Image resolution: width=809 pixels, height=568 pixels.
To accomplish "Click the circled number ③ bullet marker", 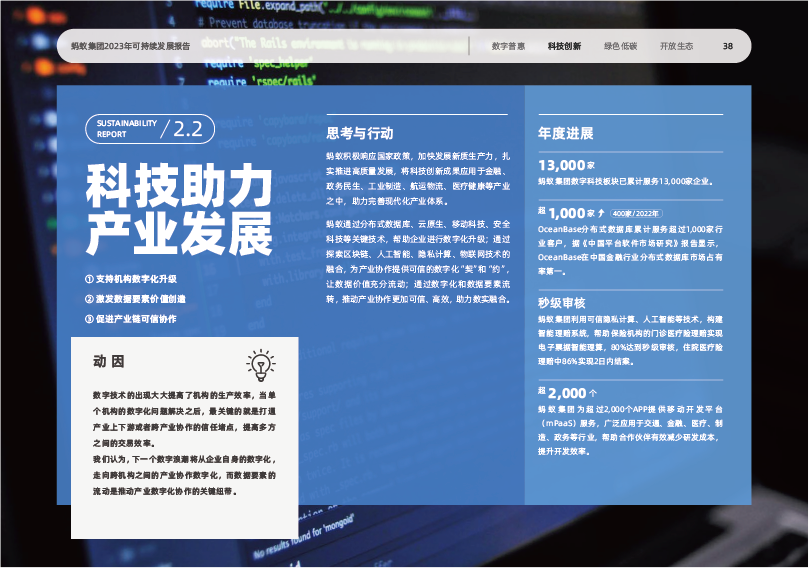I will (89, 318).
